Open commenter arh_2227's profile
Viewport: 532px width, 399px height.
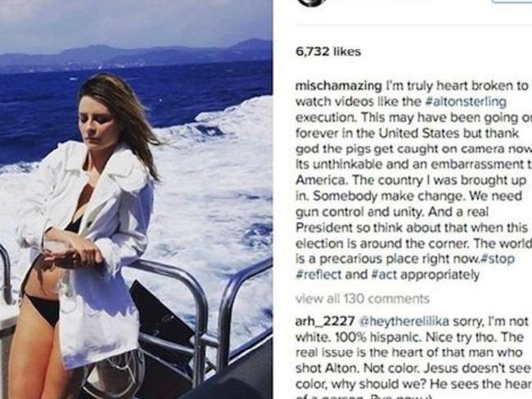[x=321, y=320]
